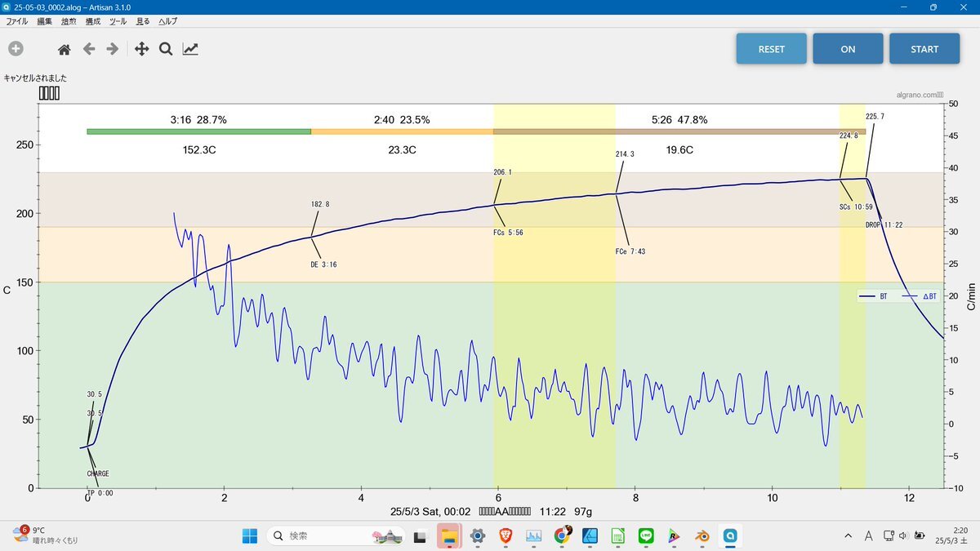The width and height of the screenshot is (980, 551).
Task: Select the Pan axes tool
Action: pos(141,49)
